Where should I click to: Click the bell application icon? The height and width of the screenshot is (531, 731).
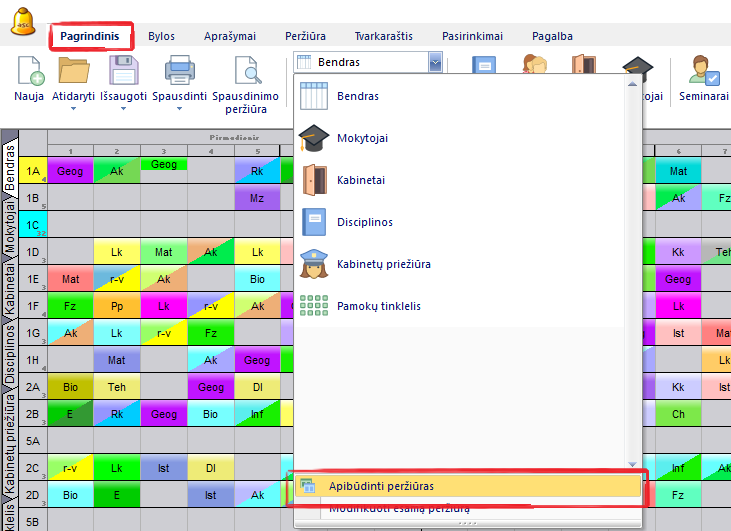(x=23, y=21)
